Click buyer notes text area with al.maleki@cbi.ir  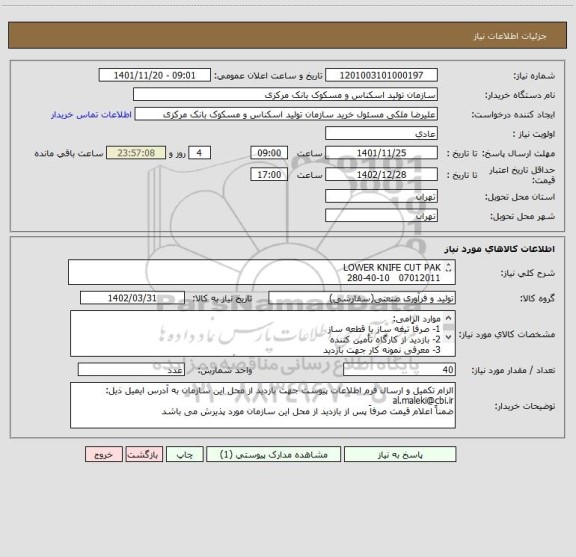tap(263, 405)
